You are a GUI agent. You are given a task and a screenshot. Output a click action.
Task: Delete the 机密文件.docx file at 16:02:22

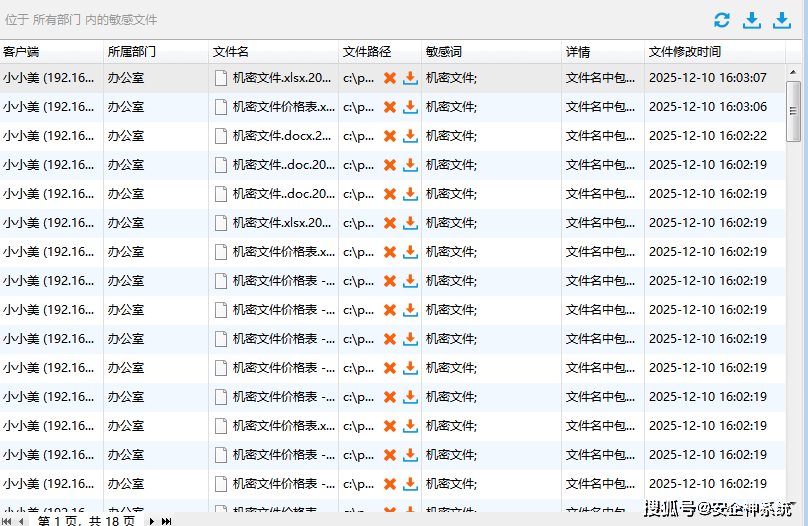tap(390, 136)
